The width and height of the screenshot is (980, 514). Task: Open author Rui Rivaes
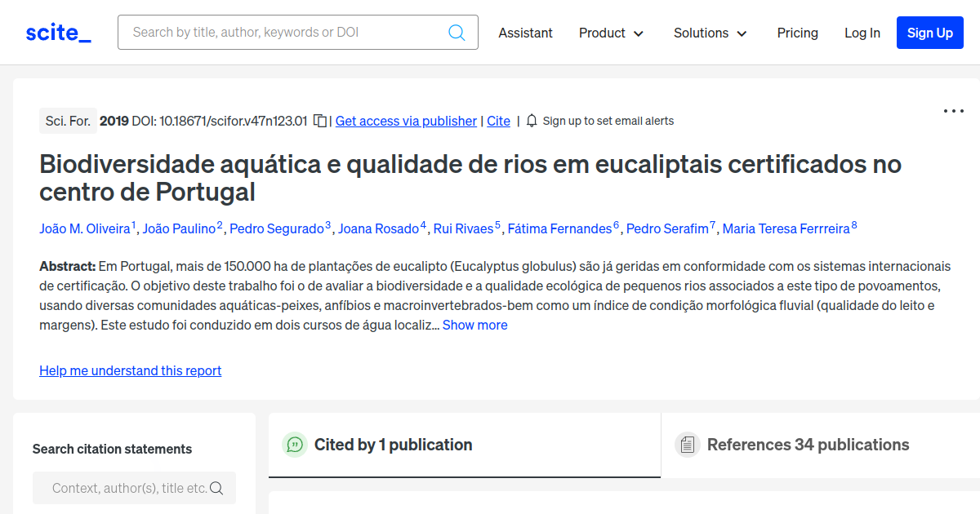[464, 228]
